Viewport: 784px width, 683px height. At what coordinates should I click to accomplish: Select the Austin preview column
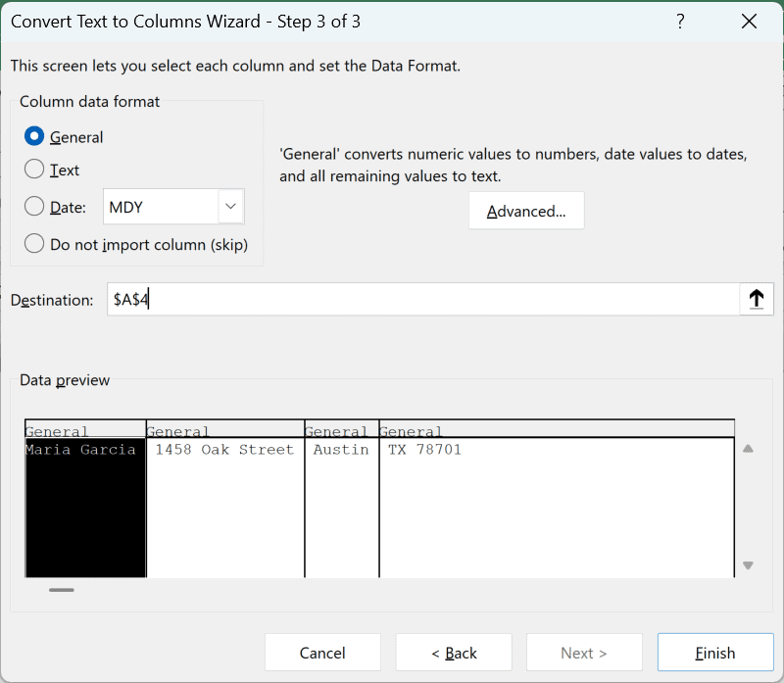(x=342, y=508)
